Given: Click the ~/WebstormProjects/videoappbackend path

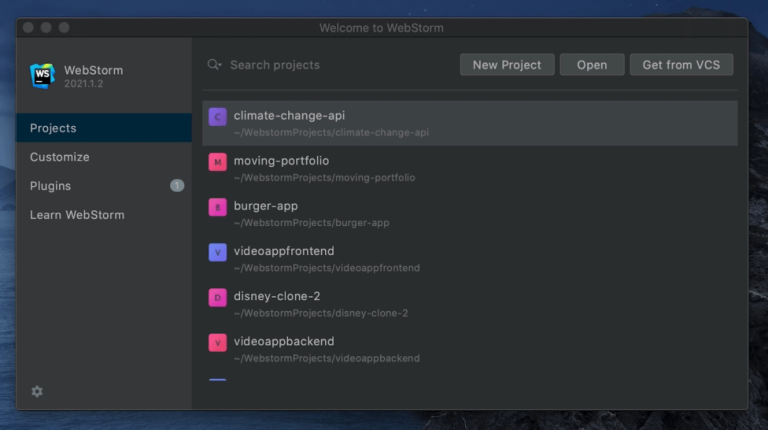Looking at the screenshot, I should coord(327,358).
